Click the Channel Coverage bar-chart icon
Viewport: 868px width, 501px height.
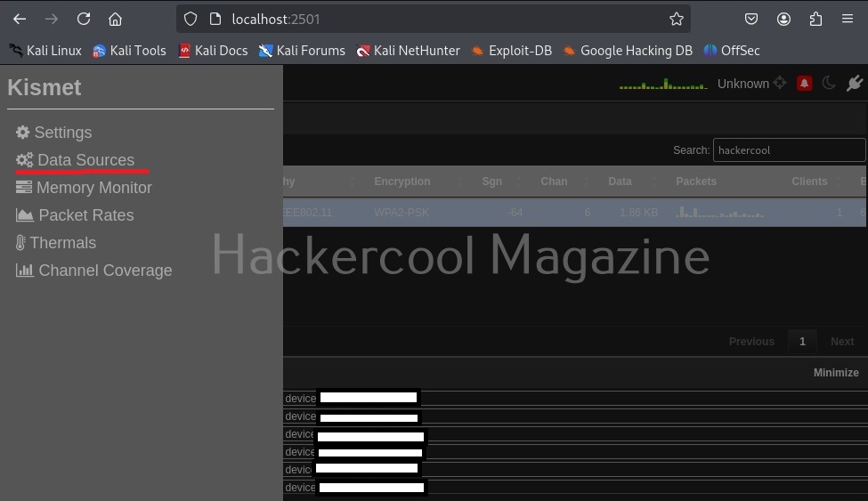25,271
